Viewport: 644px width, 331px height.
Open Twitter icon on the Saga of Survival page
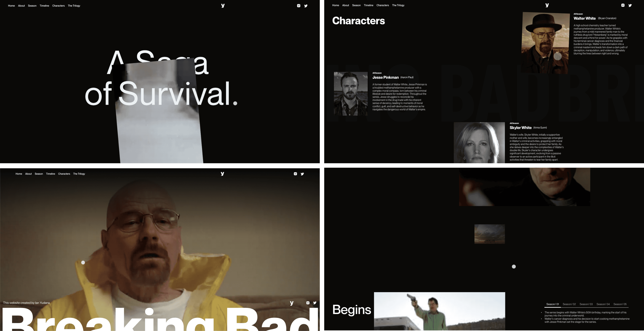coord(306,6)
